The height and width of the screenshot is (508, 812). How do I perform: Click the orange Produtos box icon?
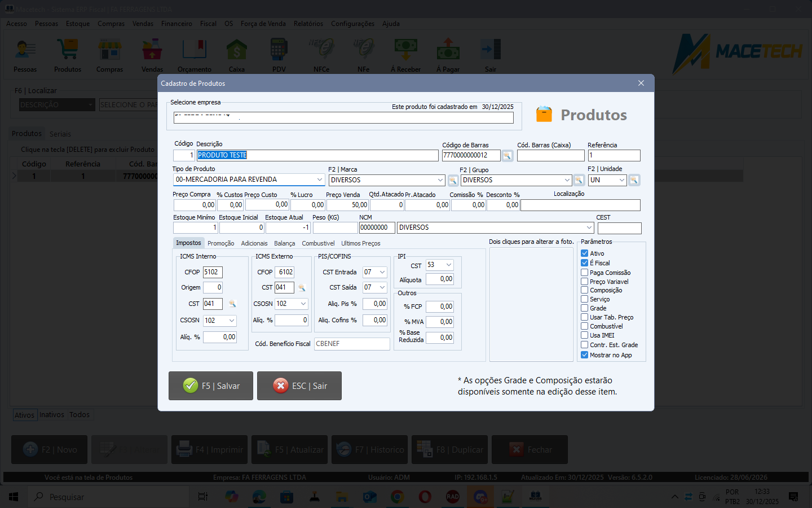pyautogui.click(x=544, y=115)
